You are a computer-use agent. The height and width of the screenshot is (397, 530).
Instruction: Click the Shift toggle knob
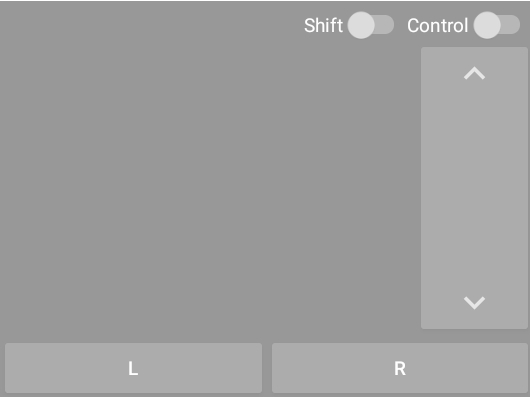click(361, 25)
